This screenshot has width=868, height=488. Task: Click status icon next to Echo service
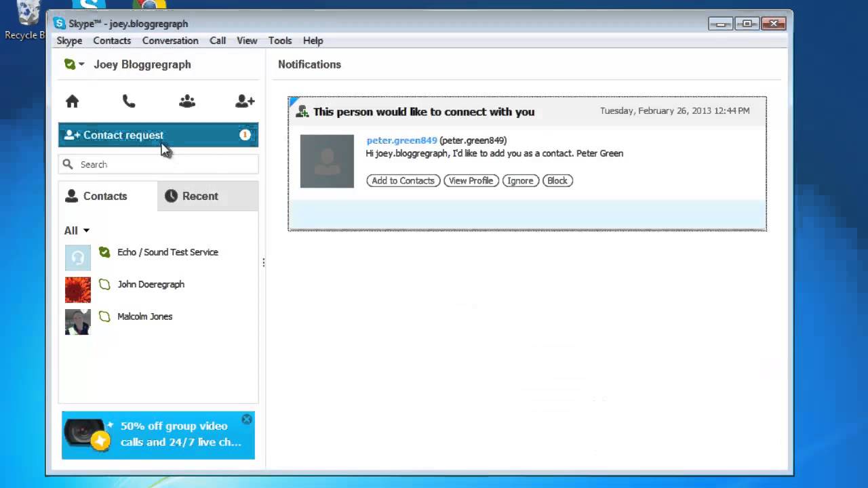click(x=104, y=252)
